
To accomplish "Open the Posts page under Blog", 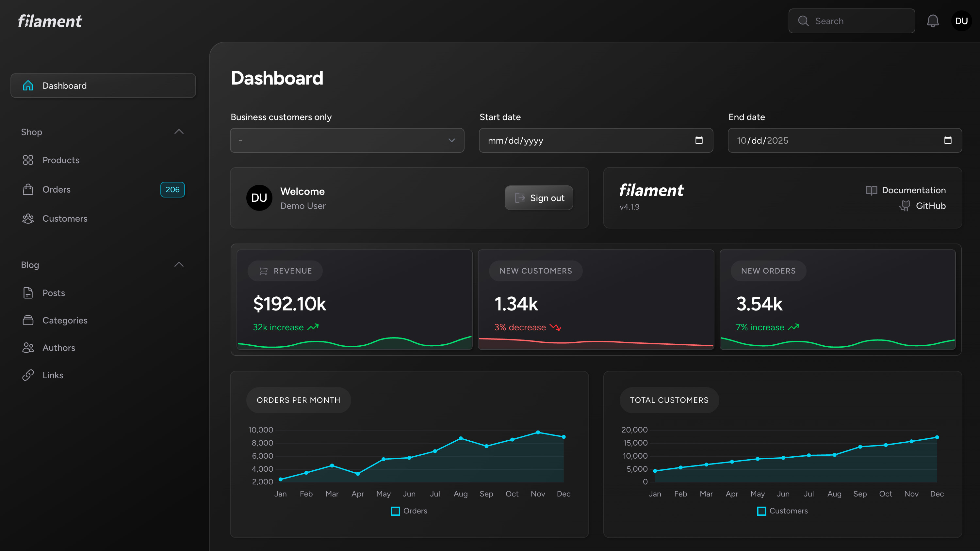I will pyautogui.click(x=53, y=293).
